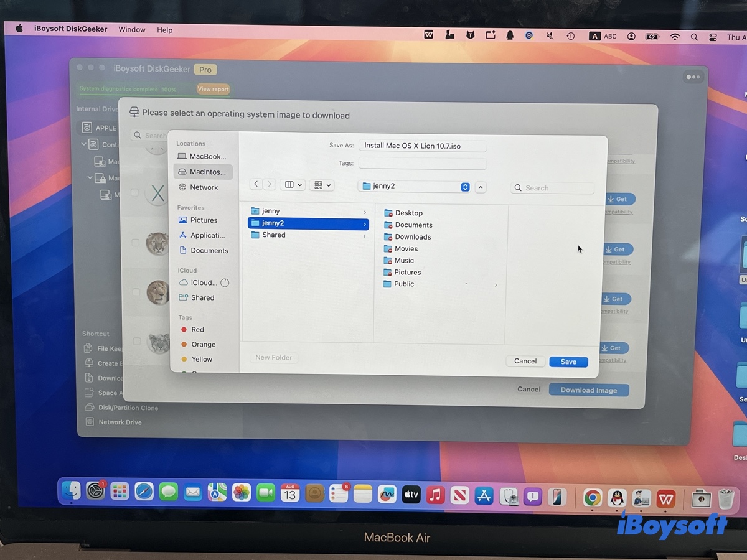Open App Store in the Dock

click(484, 496)
